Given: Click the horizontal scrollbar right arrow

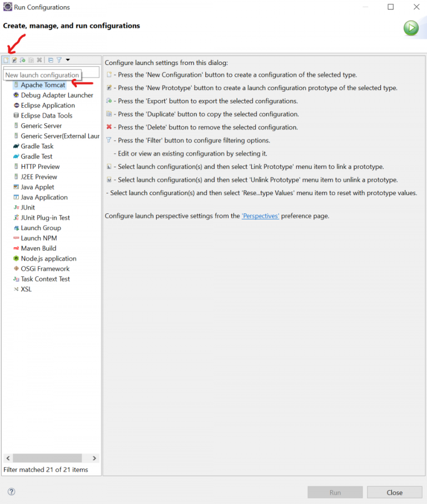Looking at the screenshot, I should (95, 458).
